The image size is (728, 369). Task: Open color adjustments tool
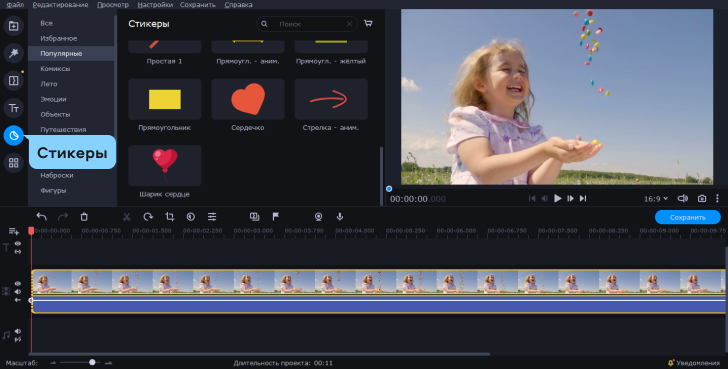191,216
